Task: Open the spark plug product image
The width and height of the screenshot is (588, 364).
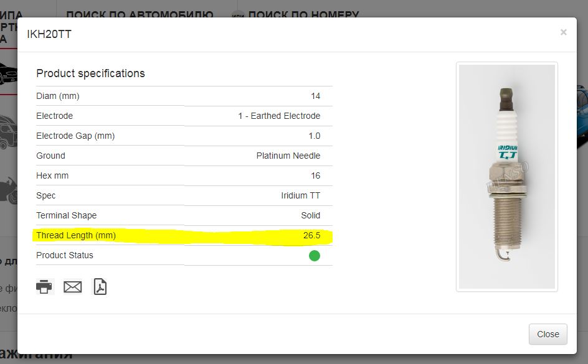Action: (x=506, y=177)
